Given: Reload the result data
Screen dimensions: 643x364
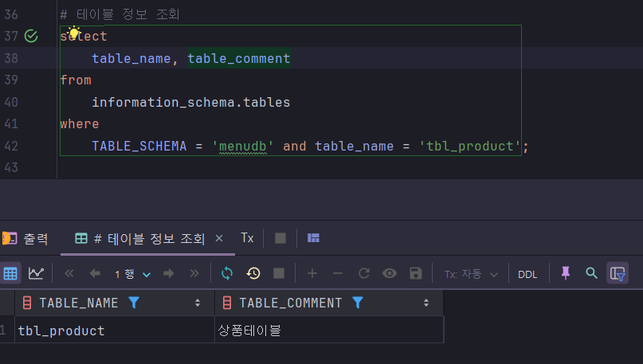Looking at the screenshot, I should pyautogui.click(x=227, y=273).
